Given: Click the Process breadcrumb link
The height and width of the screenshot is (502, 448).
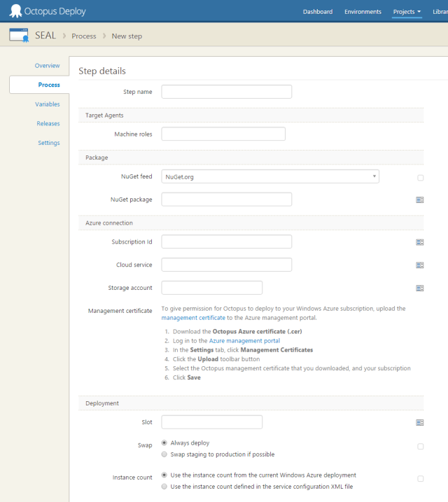Looking at the screenshot, I should point(84,36).
